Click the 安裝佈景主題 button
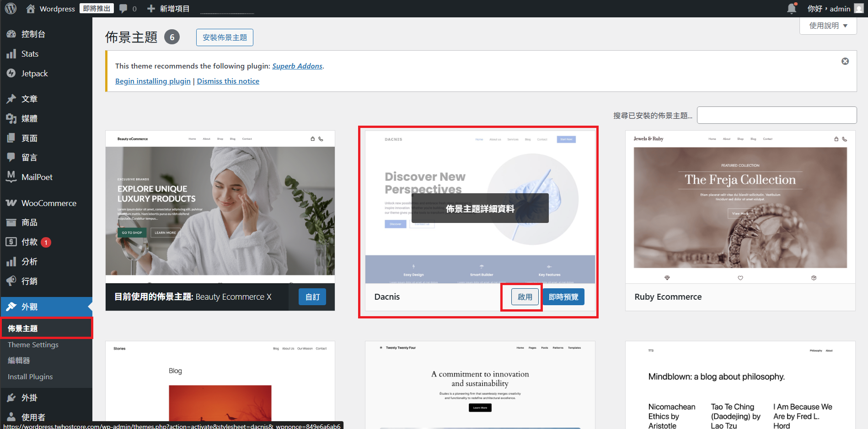Image resolution: width=868 pixels, height=429 pixels. tap(225, 37)
